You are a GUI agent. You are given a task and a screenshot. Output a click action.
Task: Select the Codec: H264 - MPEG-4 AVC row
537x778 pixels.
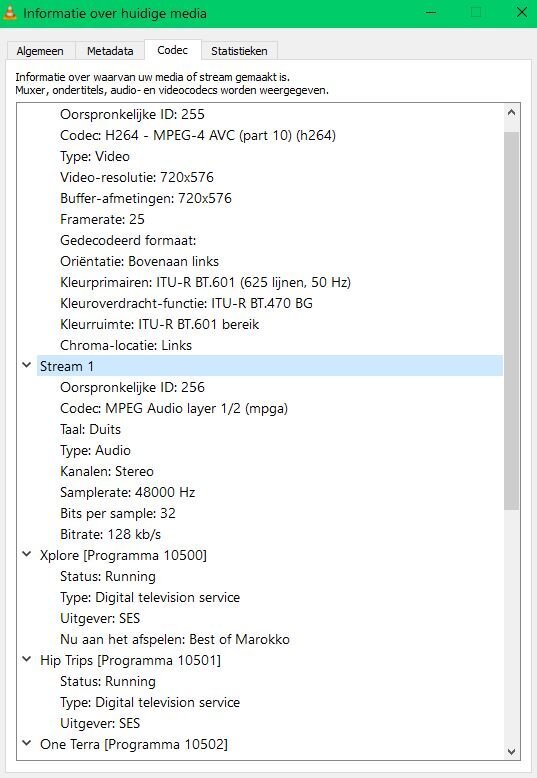pos(198,135)
